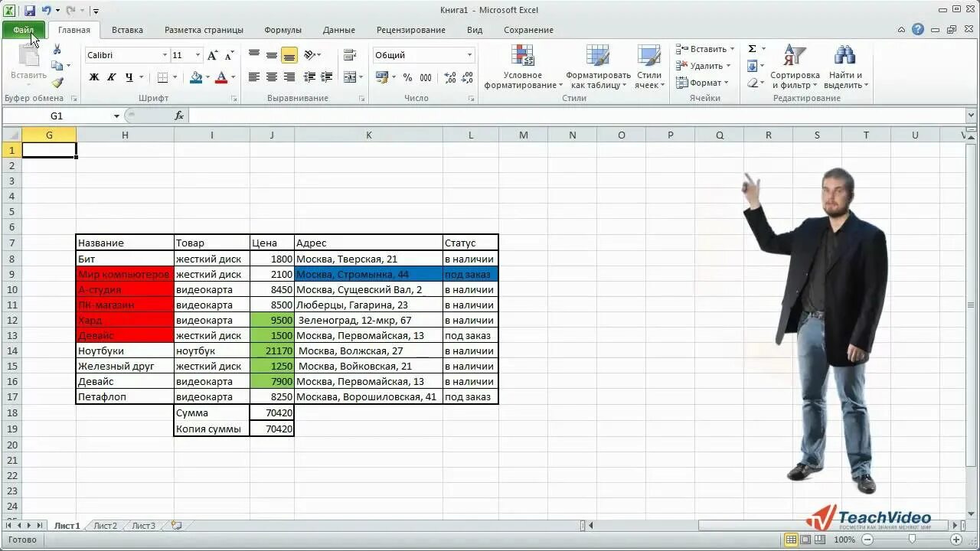This screenshot has height=551, width=980.
Task: Open the number format 'Общий' dropdown
Action: coord(470,55)
